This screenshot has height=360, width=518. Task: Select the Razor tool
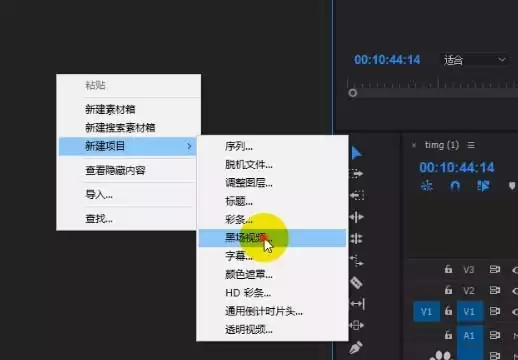pyautogui.click(x=356, y=282)
